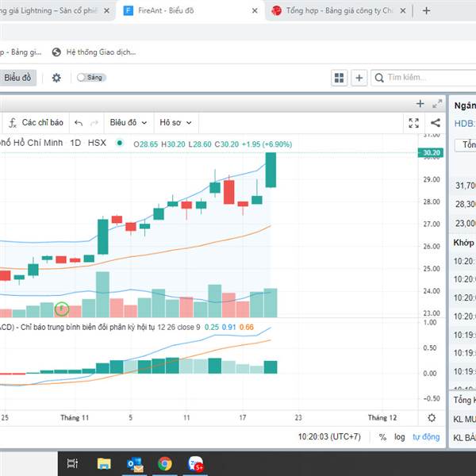Screen dimensions: 476x476
Task: Open Google Chrome from the taskbar
Action: coord(165,464)
